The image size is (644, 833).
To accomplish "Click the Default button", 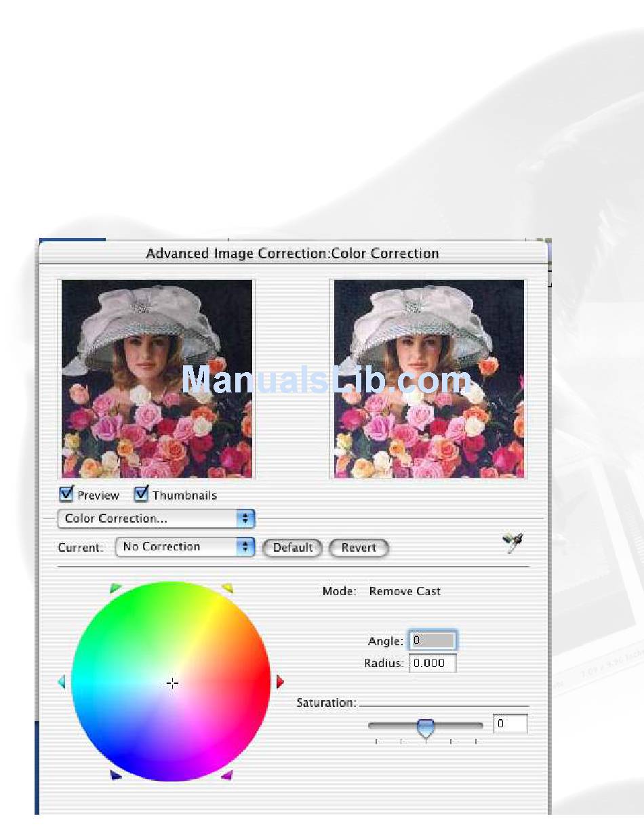I will [292, 548].
